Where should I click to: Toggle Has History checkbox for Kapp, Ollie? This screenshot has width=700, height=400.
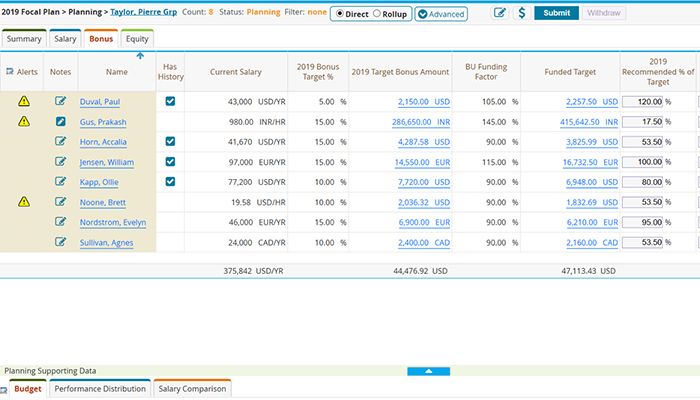tap(170, 181)
